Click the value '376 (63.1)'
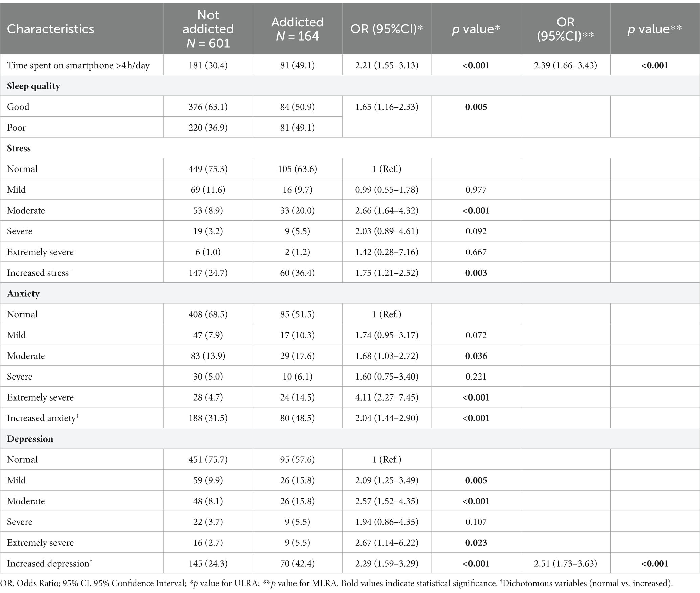 [x=208, y=107]
